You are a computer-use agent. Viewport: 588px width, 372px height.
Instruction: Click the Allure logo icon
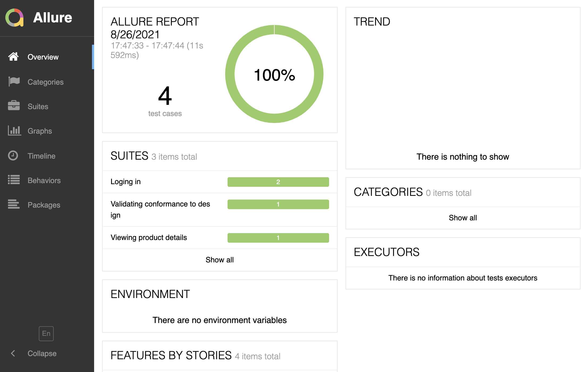tap(15, 18)
